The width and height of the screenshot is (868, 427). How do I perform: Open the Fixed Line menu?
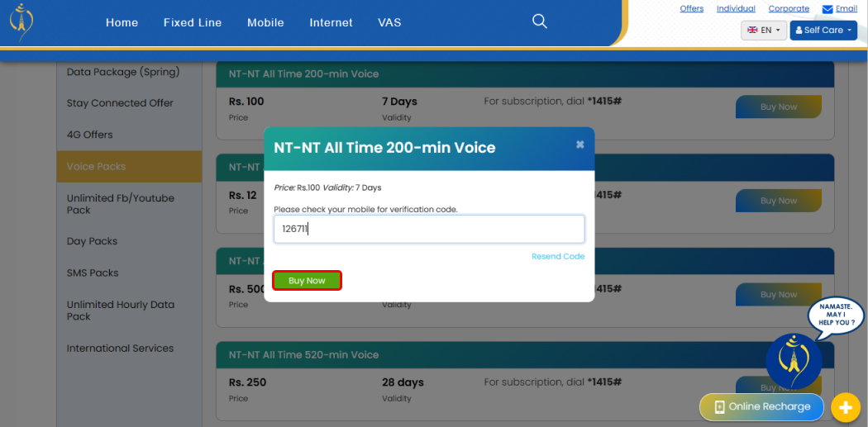tap(193, 22)
